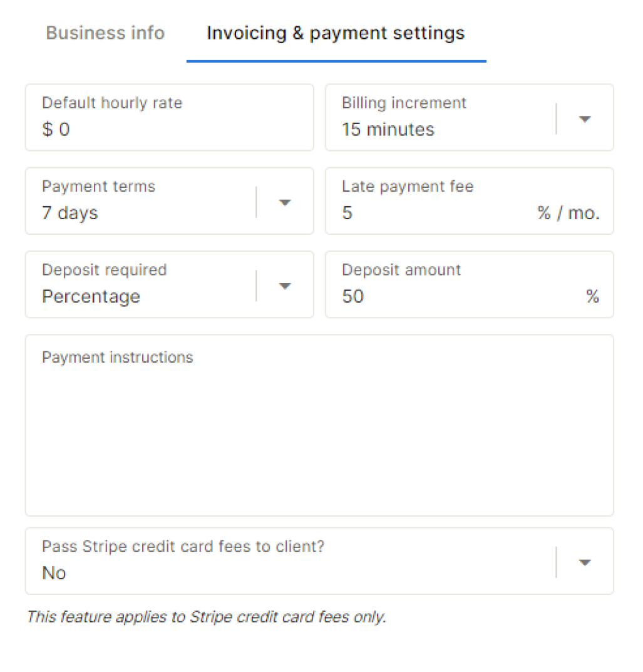Image resolution: width=643 pixels, height=672 pixels.
Task: Expand the Payment terms dropdown arrow
Action: click(x=285, y=202)
